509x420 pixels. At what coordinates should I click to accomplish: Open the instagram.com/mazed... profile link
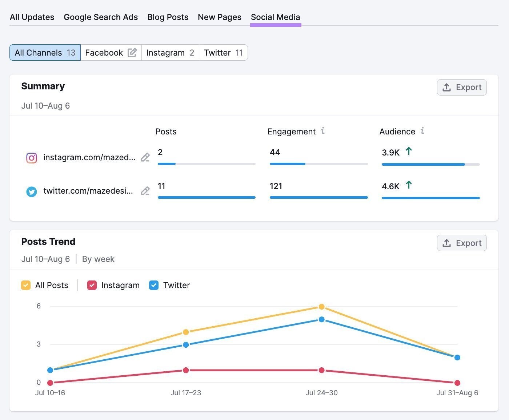click(89, 157)
